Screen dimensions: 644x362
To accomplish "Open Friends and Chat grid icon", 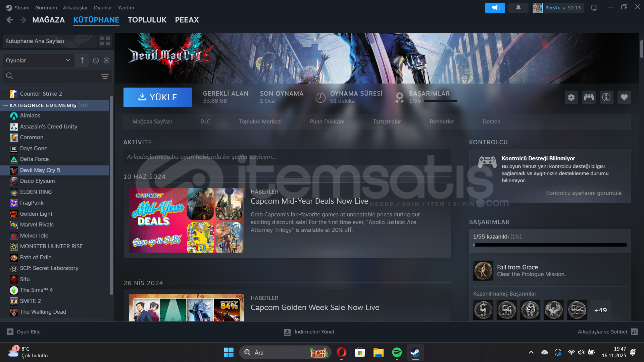I will pos(634,332).
